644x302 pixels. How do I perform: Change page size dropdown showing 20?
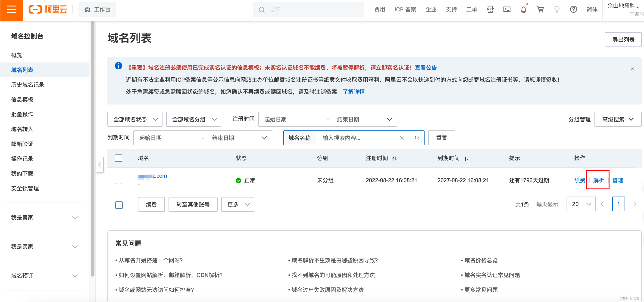tap(581, 204)
